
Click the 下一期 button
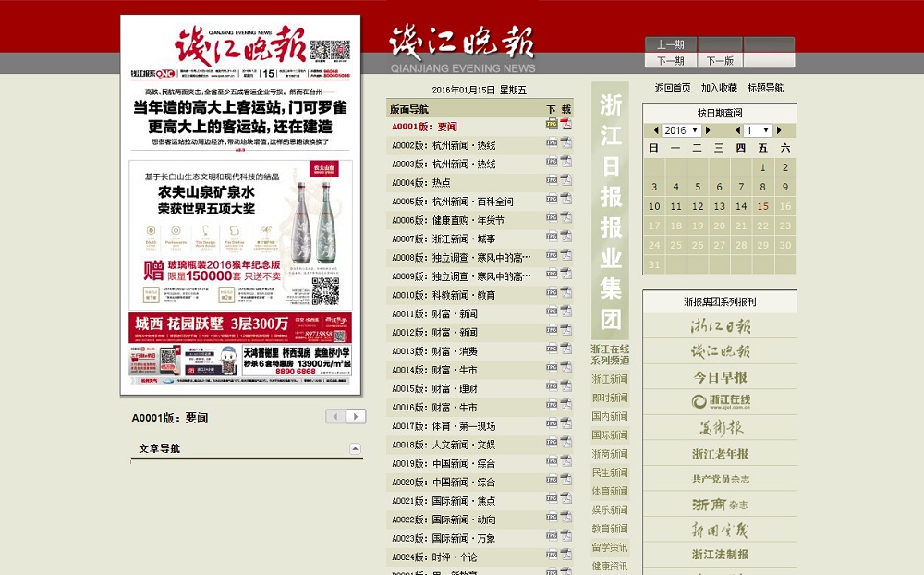click(671, 61)
